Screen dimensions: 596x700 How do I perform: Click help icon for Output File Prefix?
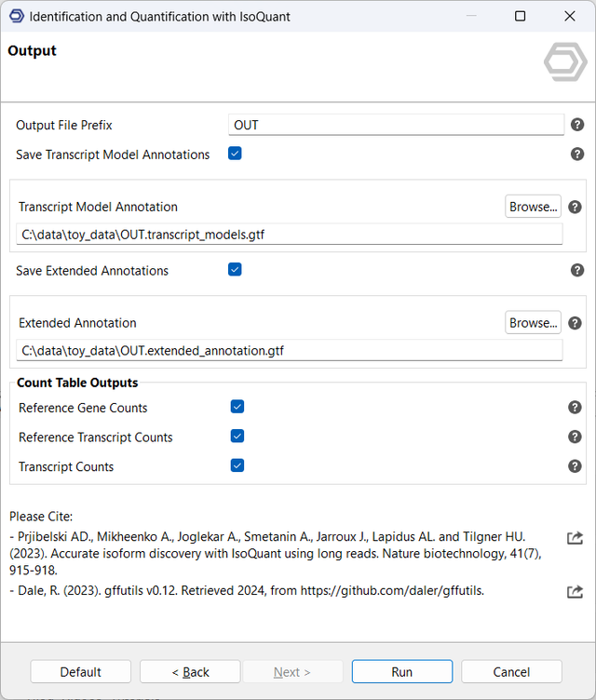[577, 125]
